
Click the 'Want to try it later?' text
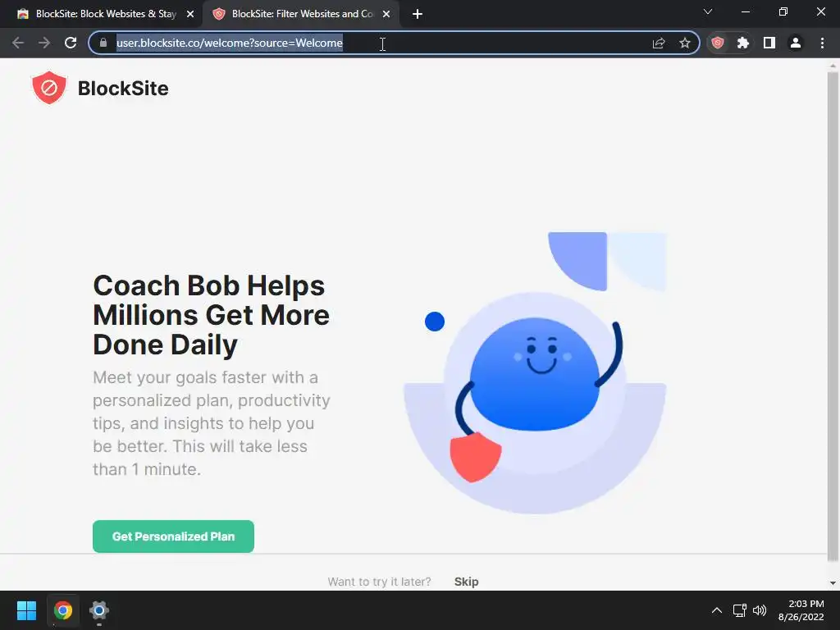[379, 582]
